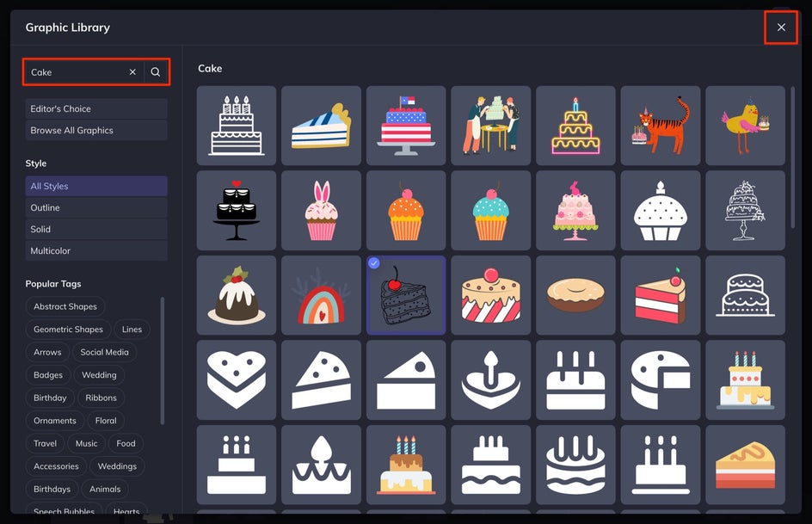Click the Birthday tag
812x524 pixels.
click(x=50, y=398)
